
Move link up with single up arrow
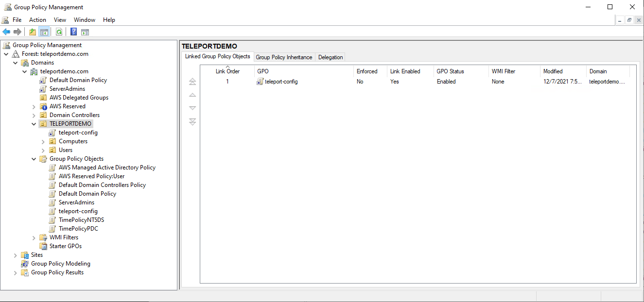[x=192, y=95]
